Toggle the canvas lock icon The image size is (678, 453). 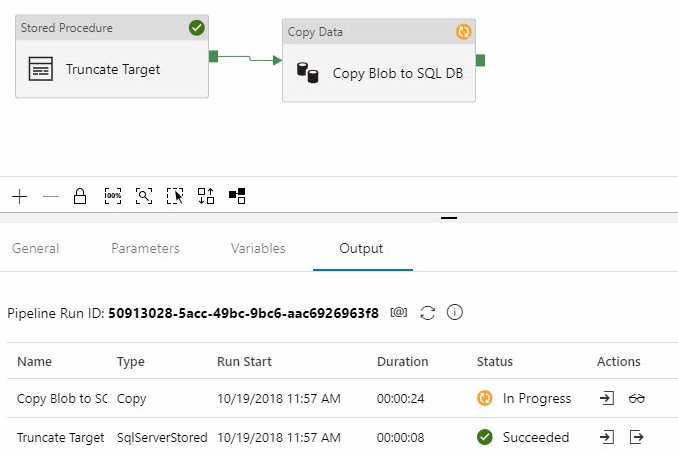tap(80, 196)
